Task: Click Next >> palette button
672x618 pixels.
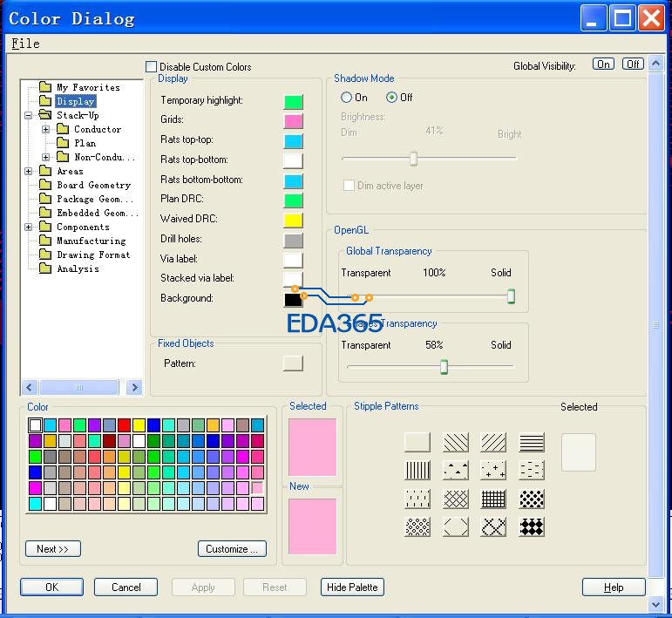Action: pyautogui.click(x=52, y=549)
